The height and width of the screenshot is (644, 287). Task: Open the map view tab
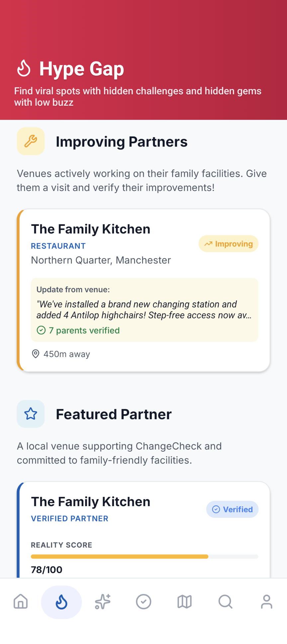point(184,601)
